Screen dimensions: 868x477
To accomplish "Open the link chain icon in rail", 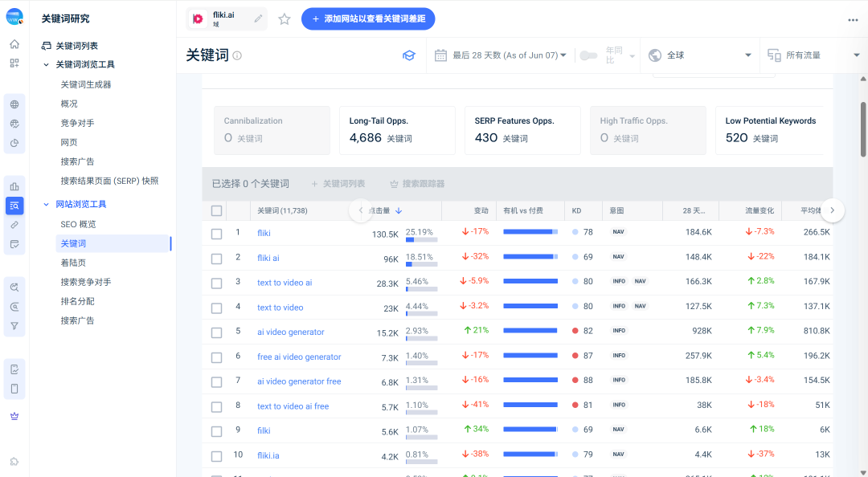I will pyautogui.click(x=14, y=225).
